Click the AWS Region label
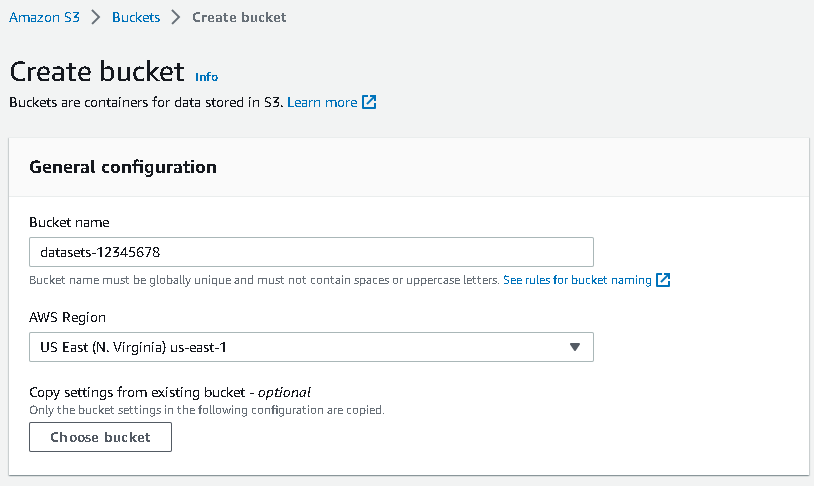Viewport: 814px width, 486px height. click(x=67, y=317)
